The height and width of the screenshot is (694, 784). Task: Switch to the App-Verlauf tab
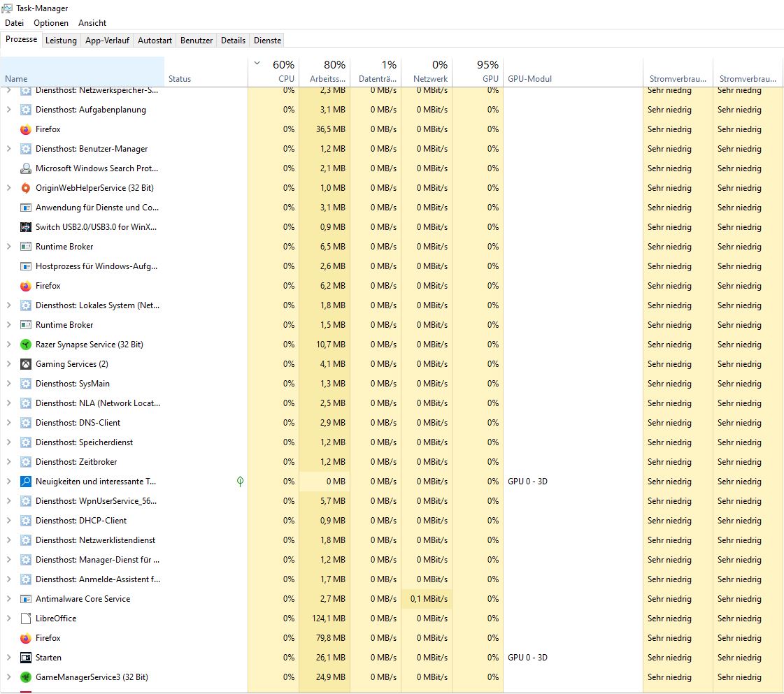click(x=107, y=41)
